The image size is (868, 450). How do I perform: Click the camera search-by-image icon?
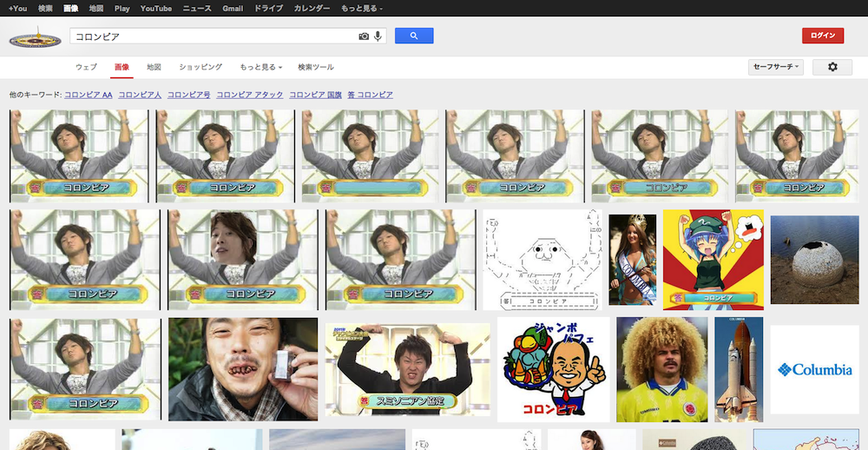pyautogui.click(x=364, y=36)
